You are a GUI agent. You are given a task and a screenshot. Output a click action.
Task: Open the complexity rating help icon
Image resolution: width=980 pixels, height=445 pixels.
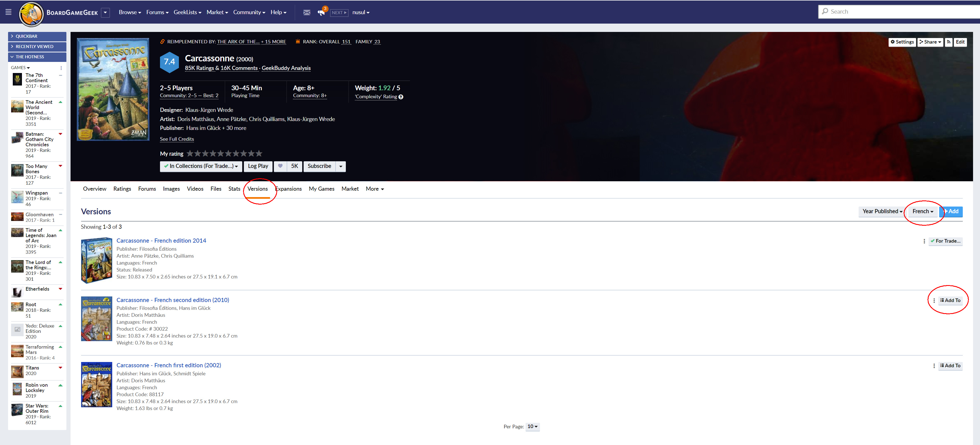point(401,97)
